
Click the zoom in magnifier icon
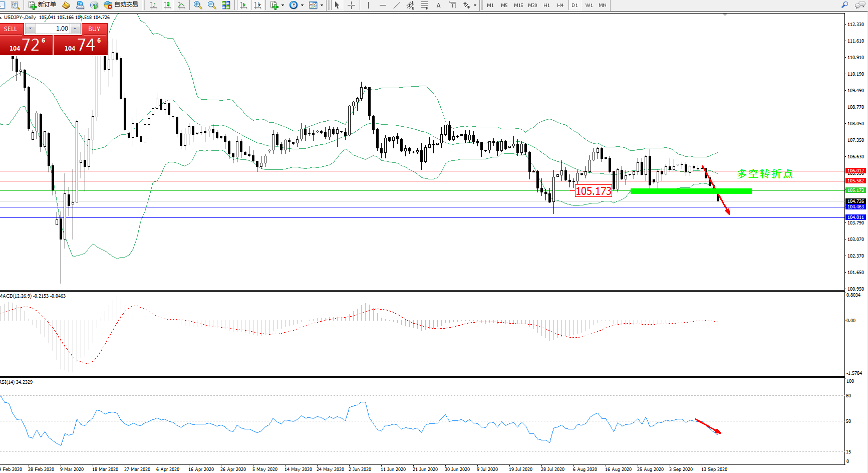(x=198, y=5)
